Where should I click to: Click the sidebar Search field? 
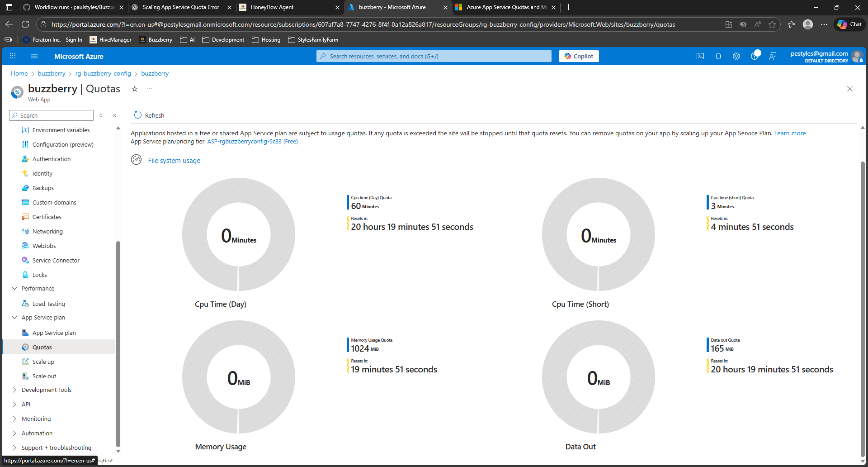(x=51, y=115)
